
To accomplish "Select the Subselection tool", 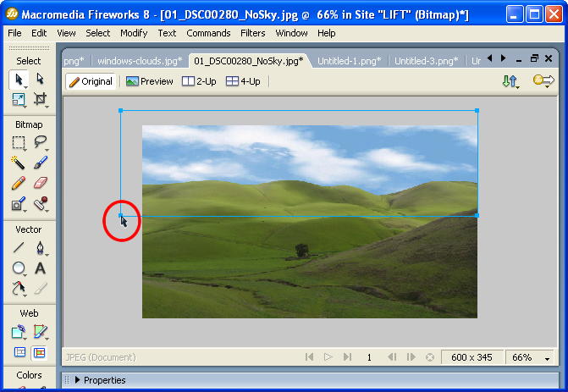I will (40, 79).
